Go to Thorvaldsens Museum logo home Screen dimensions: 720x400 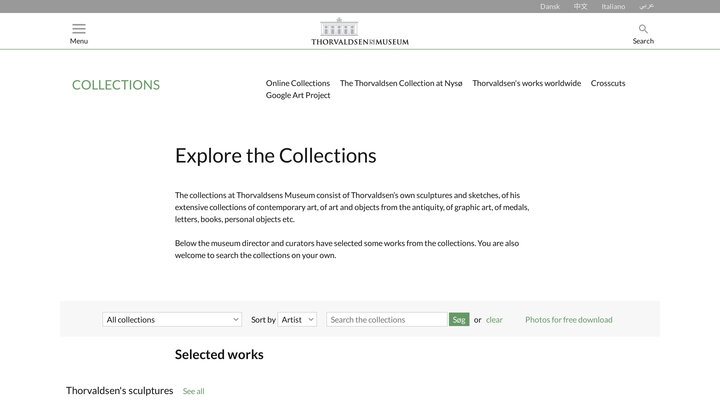(x=360, y=32)
